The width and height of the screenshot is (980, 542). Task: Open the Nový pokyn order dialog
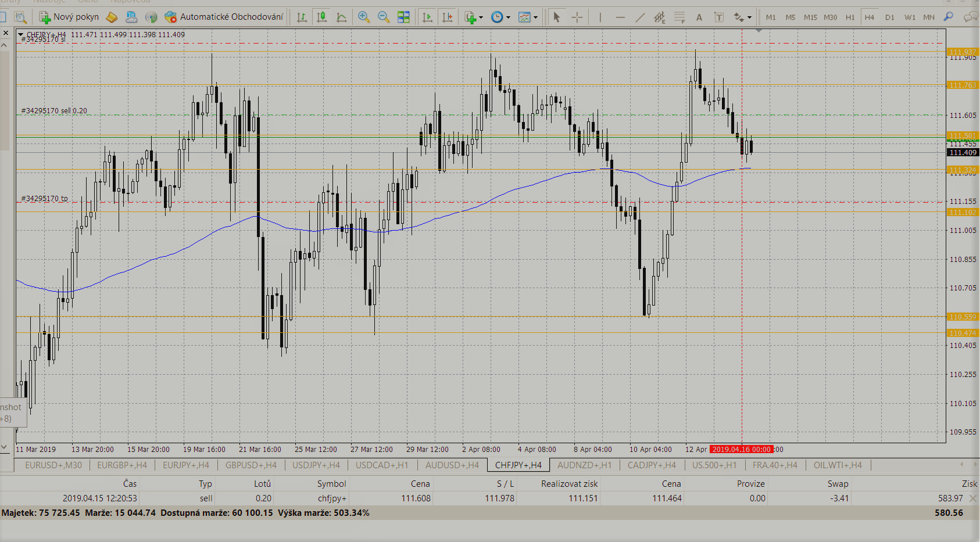[69, 17]
